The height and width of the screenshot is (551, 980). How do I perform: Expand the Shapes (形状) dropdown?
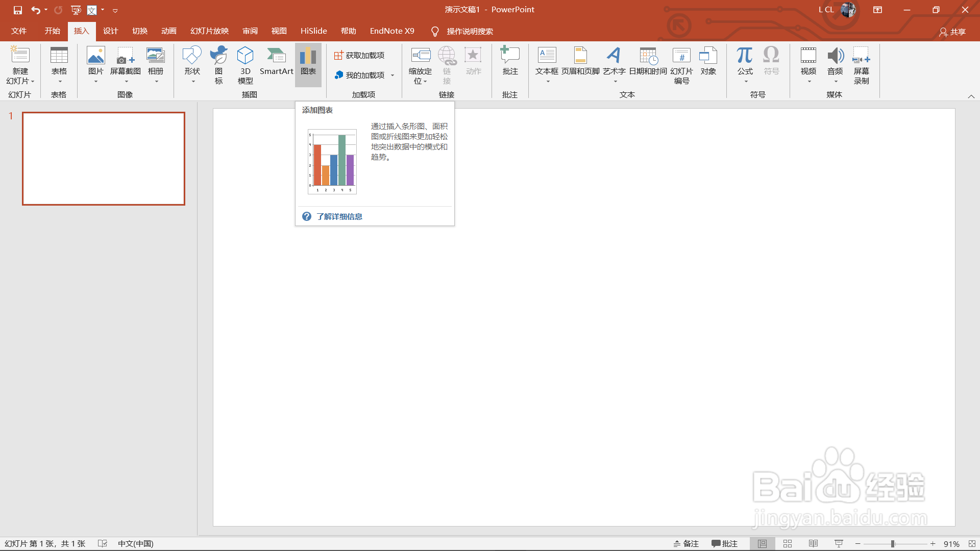click(x=192, y=81)
